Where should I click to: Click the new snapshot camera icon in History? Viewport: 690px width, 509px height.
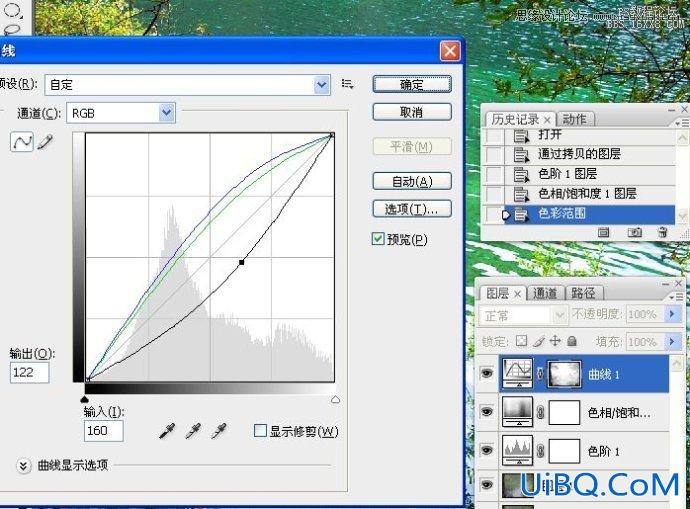(x=634, y=232)
